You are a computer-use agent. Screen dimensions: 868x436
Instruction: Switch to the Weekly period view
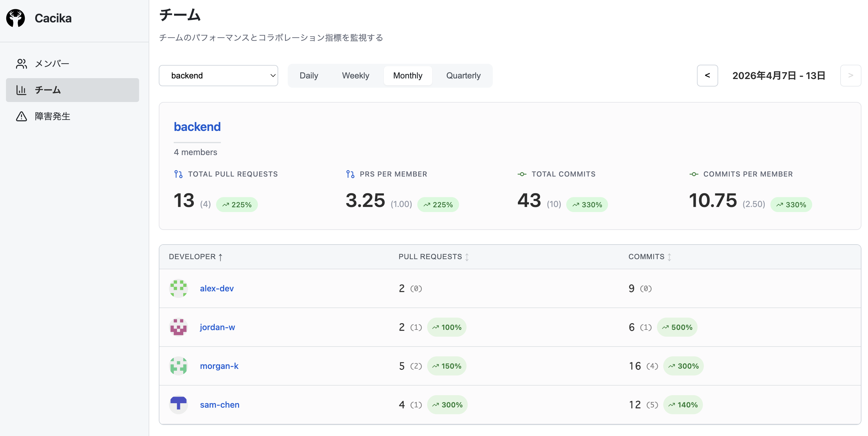coord(355,76)
